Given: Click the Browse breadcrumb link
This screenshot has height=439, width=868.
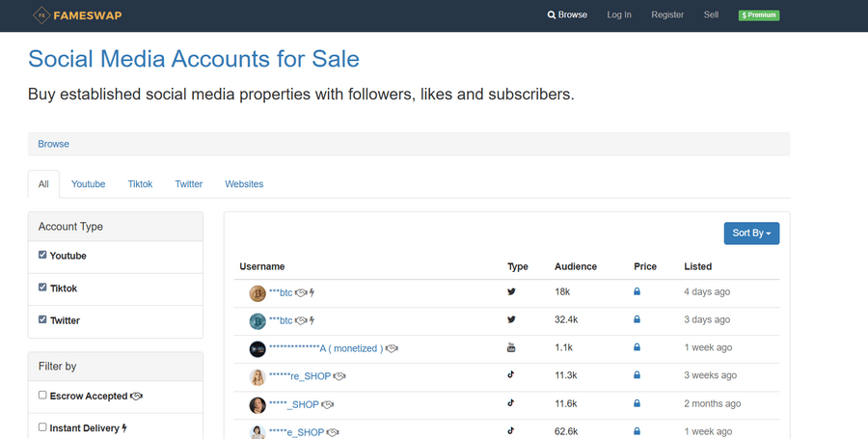Looking at the screenshot, I should pyautogui.click(x=54, y=144).
